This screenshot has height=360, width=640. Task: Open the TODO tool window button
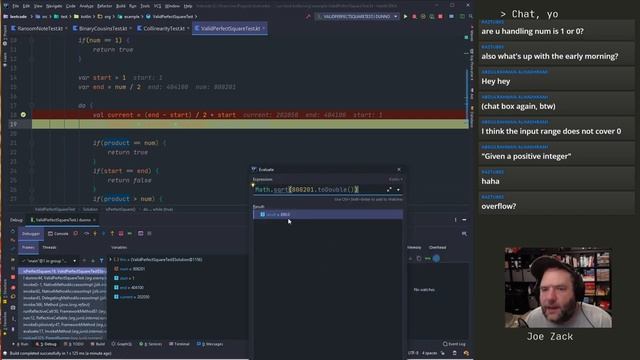tap(74, 344)
